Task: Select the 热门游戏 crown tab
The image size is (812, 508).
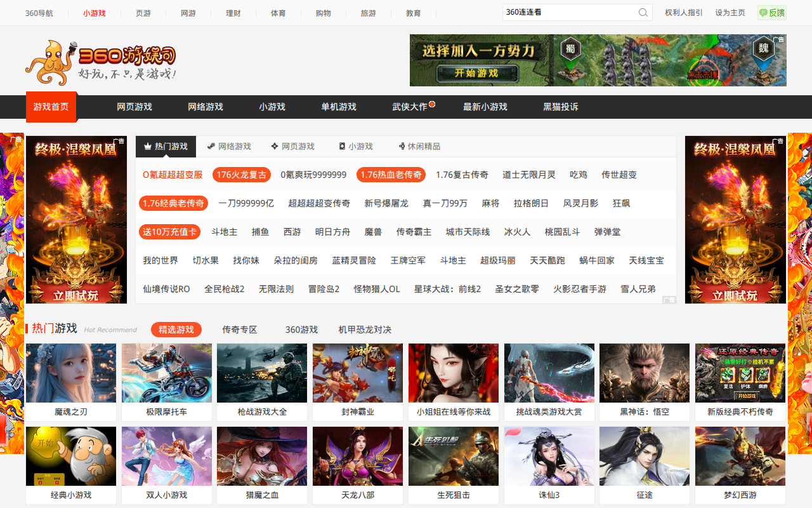Action: click(x=166, y=146)
